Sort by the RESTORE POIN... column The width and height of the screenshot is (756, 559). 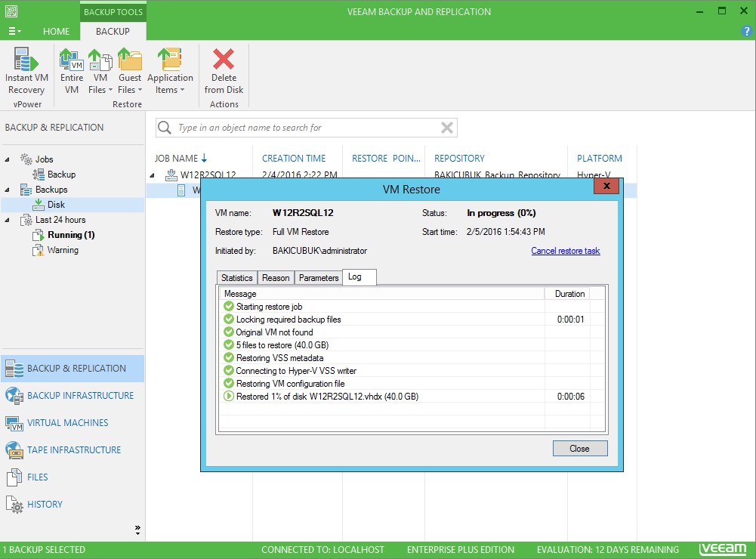[386, 158]
